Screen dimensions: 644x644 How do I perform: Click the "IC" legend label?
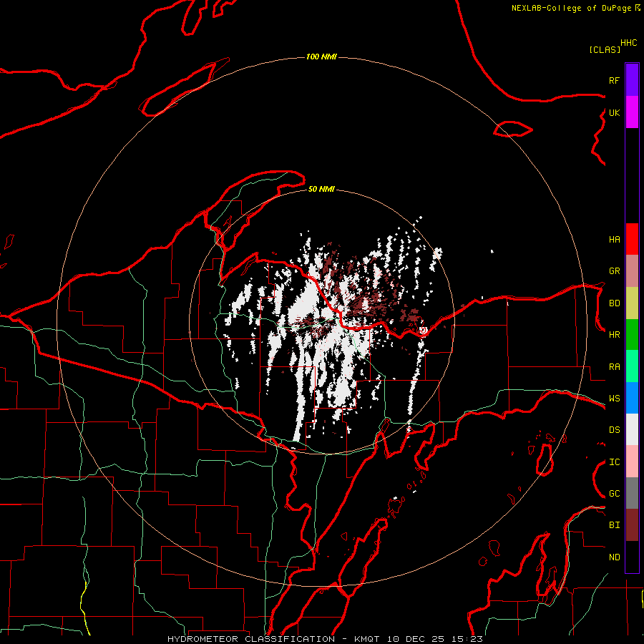click(615, 462)
